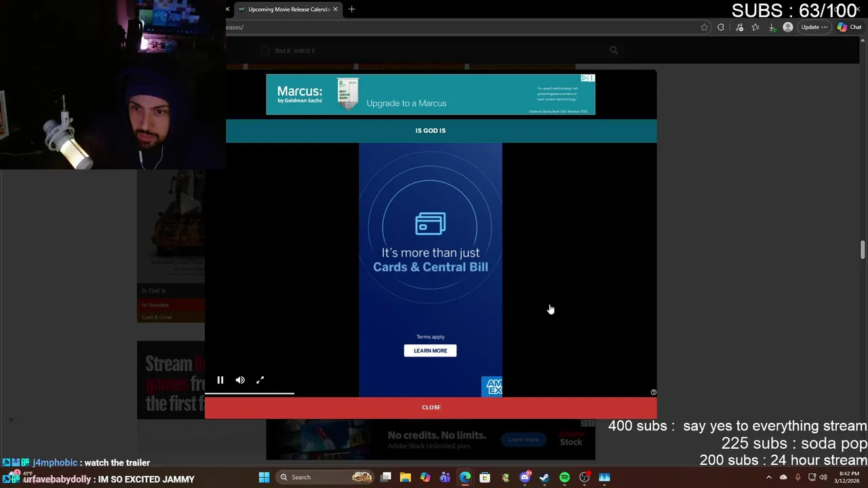Open Microsoft Store from taskbar
868x488 pixels.
point(485,477)
